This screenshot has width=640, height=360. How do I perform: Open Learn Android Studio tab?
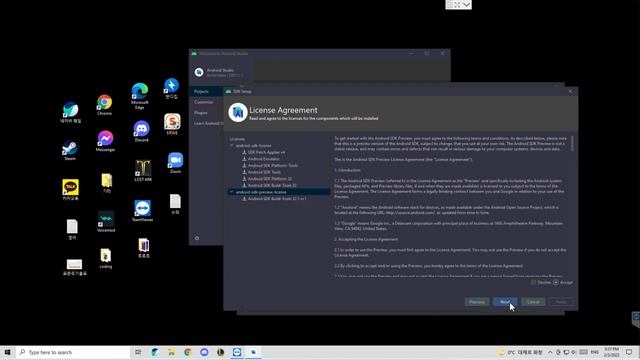(208, 123)
